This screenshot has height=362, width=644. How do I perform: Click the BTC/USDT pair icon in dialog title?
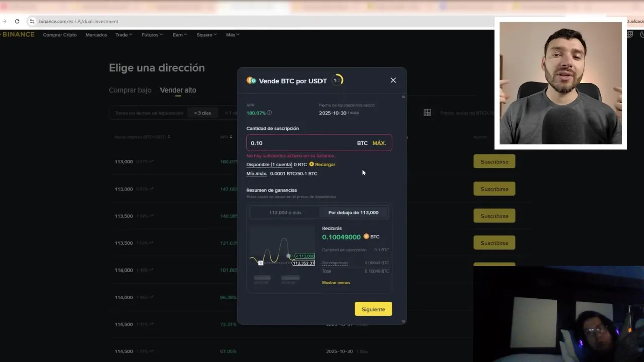coord(251,80)
